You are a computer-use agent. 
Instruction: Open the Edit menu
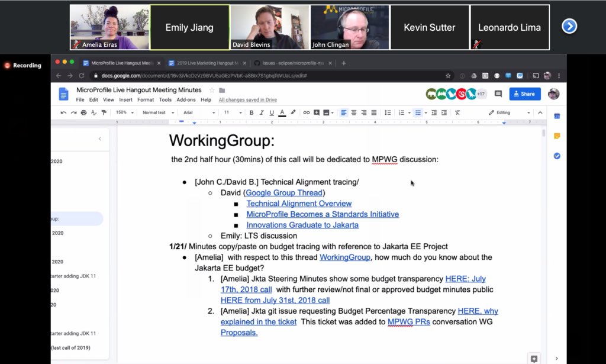click(x=94, y=99)
